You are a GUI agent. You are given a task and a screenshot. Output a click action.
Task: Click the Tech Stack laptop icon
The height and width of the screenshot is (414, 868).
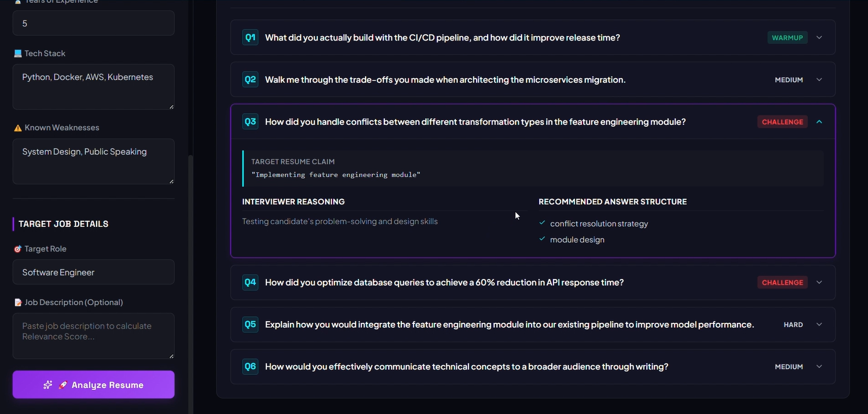coord(18,53)
